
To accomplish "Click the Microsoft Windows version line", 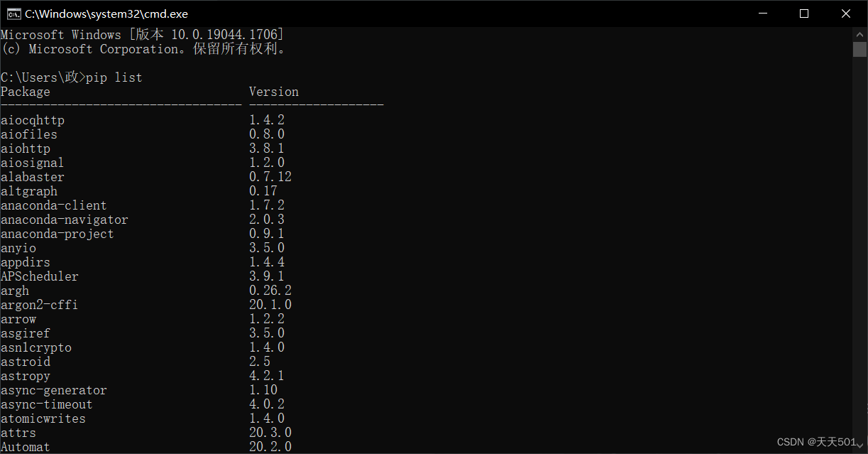I will coord(143,35).
